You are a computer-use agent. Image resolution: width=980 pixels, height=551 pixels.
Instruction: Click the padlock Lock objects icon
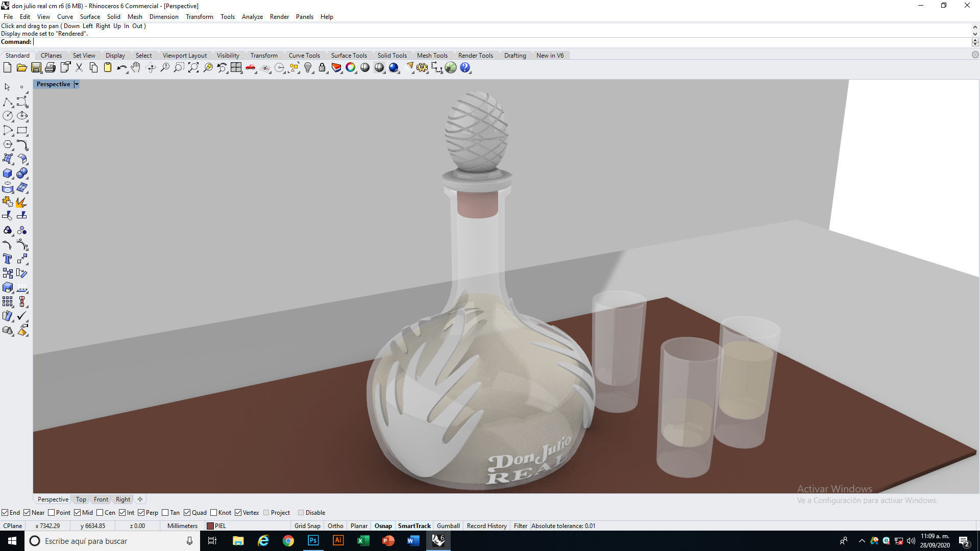coord(322,67)
